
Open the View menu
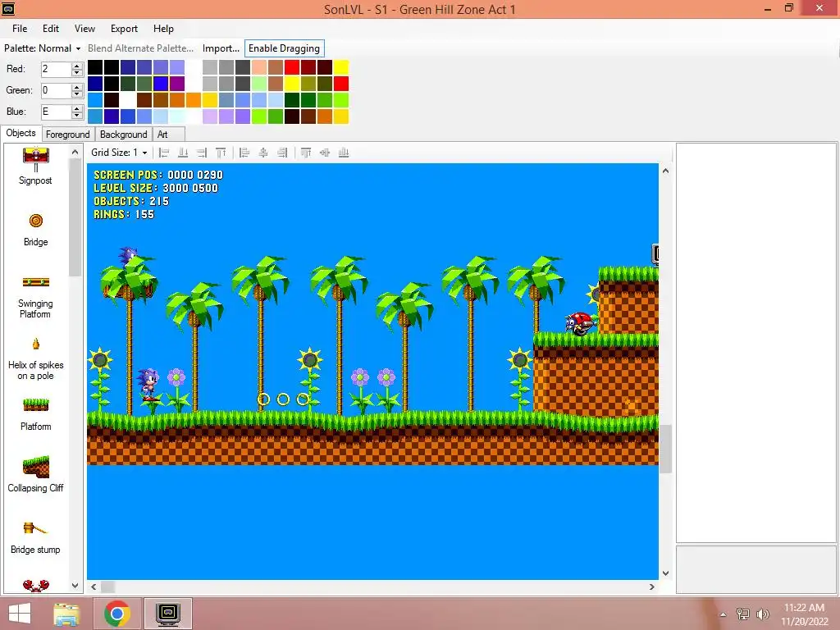(84, 29)
